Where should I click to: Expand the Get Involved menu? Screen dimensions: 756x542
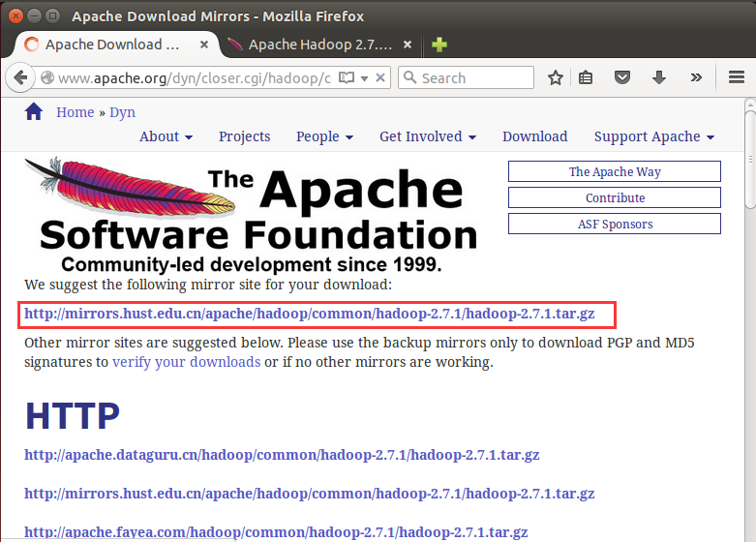428,136
